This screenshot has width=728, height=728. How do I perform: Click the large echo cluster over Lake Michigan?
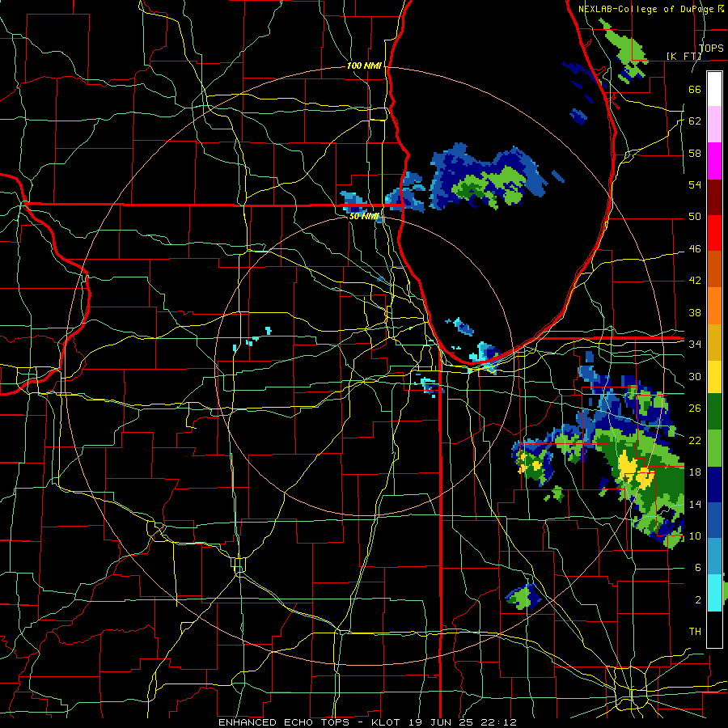click(488, 177)
